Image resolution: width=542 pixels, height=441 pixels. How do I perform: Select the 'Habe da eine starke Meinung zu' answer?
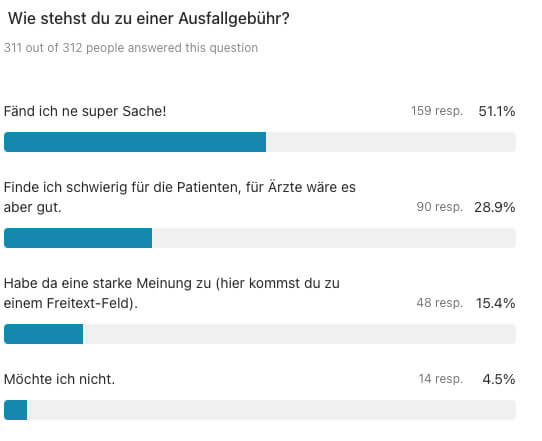pyautogui.click(x=172, y=293)
